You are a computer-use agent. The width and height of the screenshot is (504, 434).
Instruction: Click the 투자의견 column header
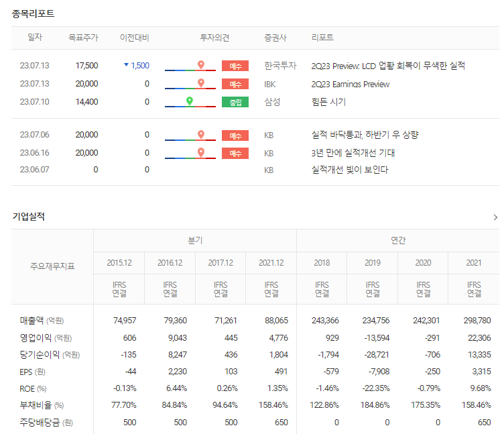click(x=214, y=38)
